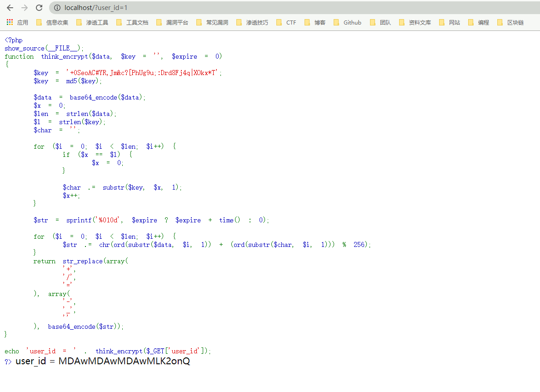This screenshot has width=540, height=392.
Task: Open the Github bookmark folder
Action: [347, 22]
